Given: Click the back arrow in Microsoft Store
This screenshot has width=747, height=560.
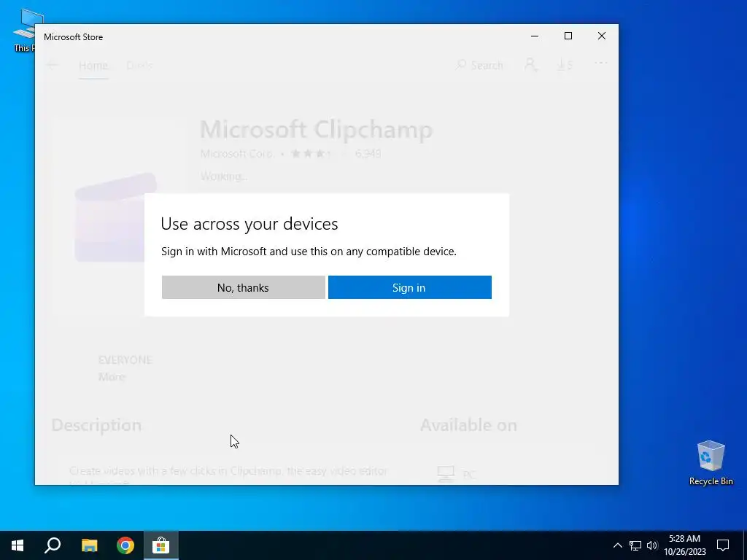Looking at the screenshot, I should [x=53, y=65].
